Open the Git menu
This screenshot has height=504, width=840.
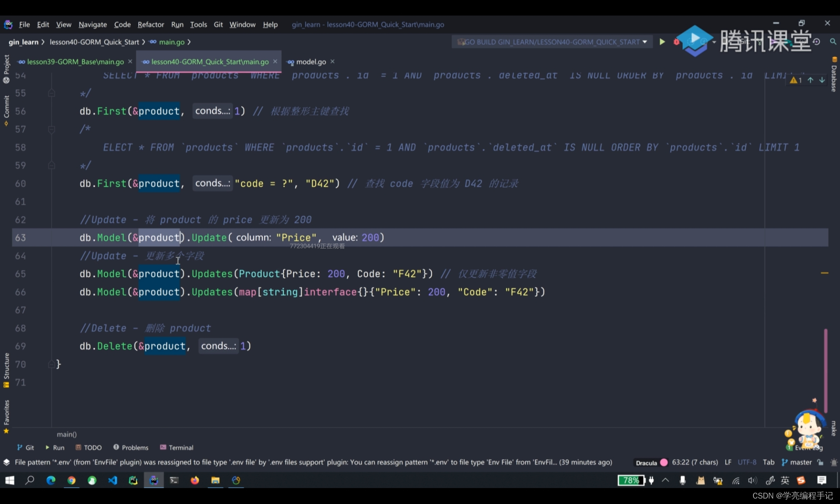point(218,24)
